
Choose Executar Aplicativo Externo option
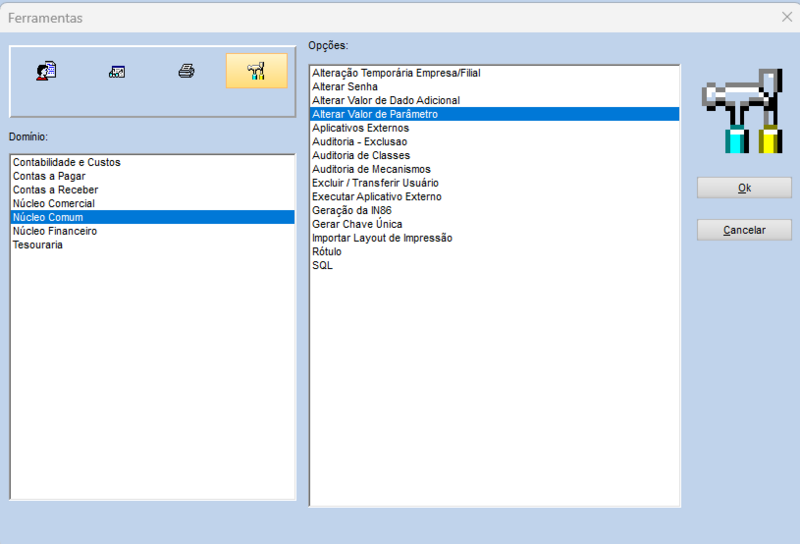point(494,197)
